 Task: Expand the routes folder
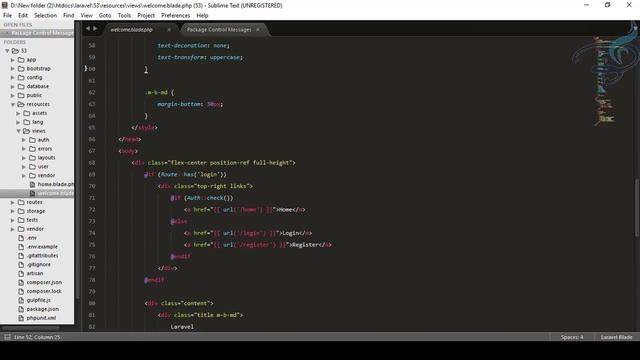(13, 202)
